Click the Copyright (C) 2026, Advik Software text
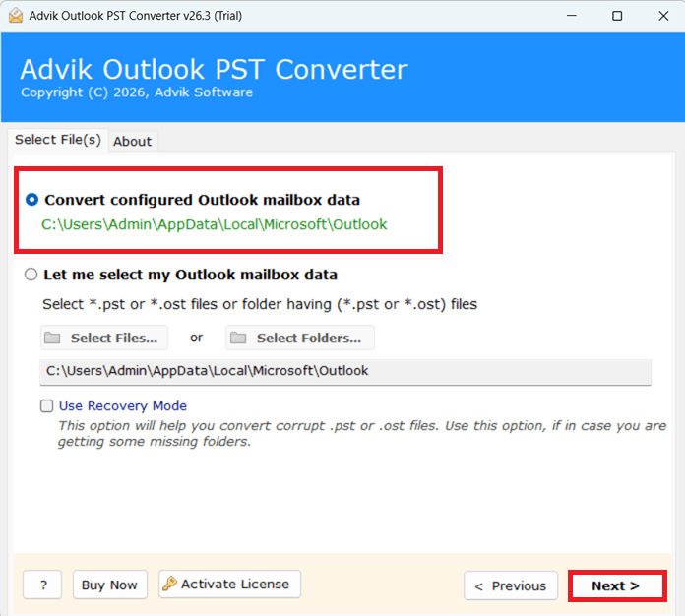This screenshot has width=685, height=616. coord(137,92)
